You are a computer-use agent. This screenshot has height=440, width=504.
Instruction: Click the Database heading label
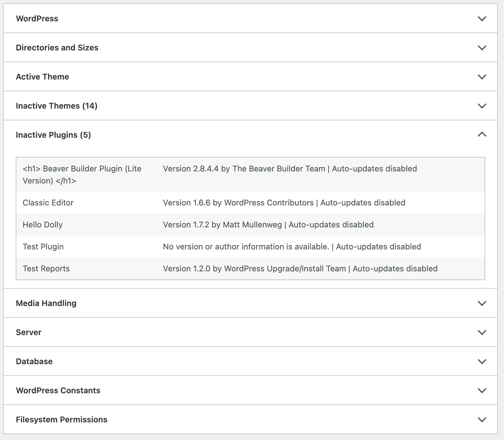click(x=34, y=361)
